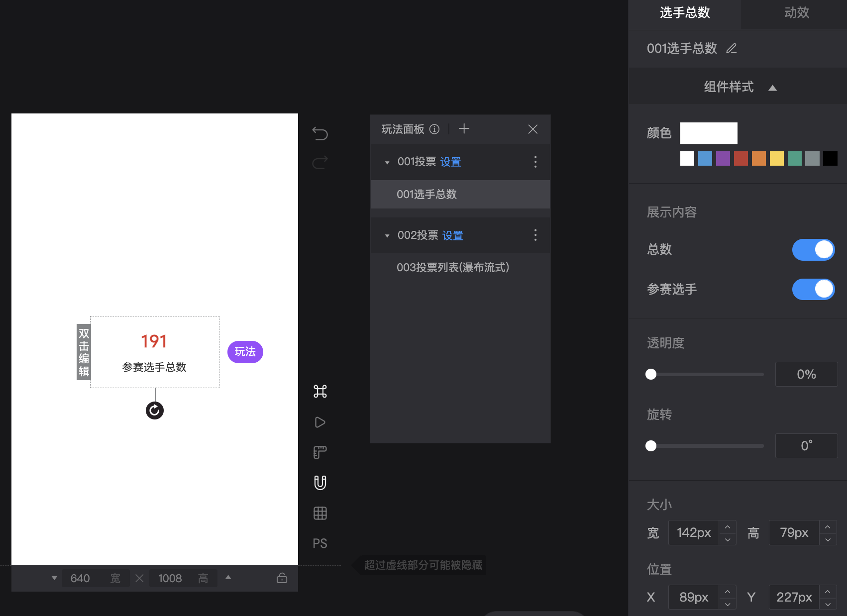Click the 双击编辑 label on the component
Image resolution: width=847 pixels, height=616 pixels.
point(84,352)
